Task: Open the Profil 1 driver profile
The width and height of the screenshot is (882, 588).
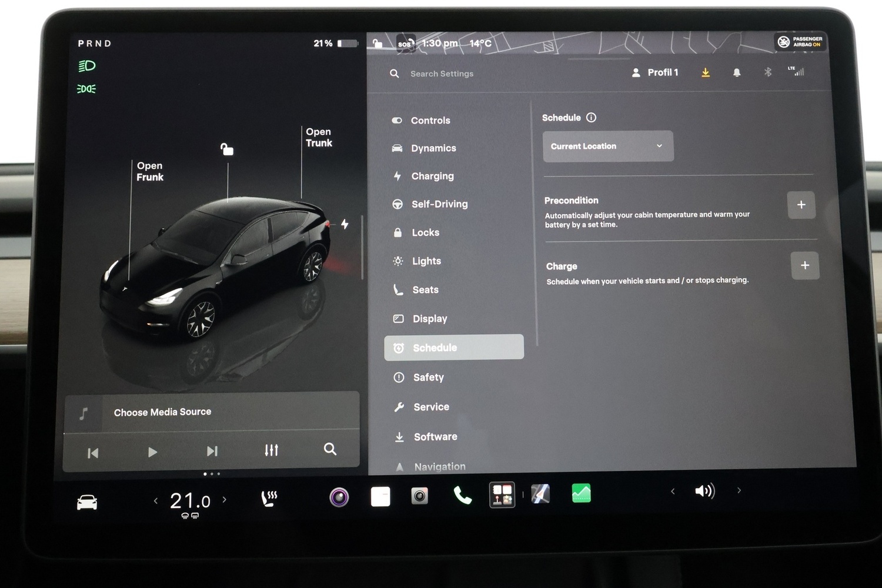Action: pyautogui.click(x=655, y=72)
